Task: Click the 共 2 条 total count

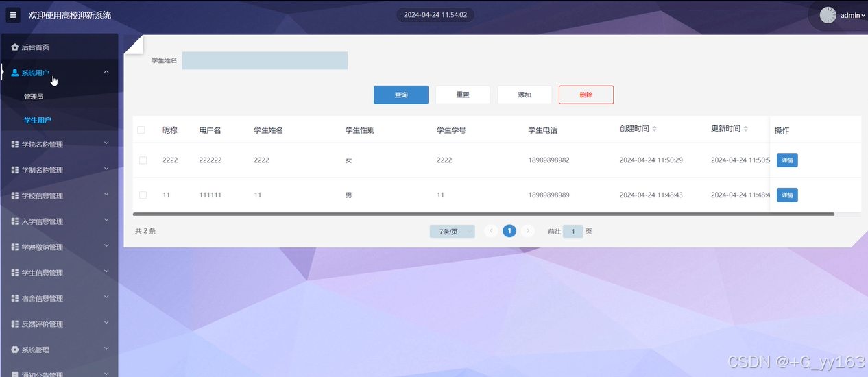Action: coord(145,231)
